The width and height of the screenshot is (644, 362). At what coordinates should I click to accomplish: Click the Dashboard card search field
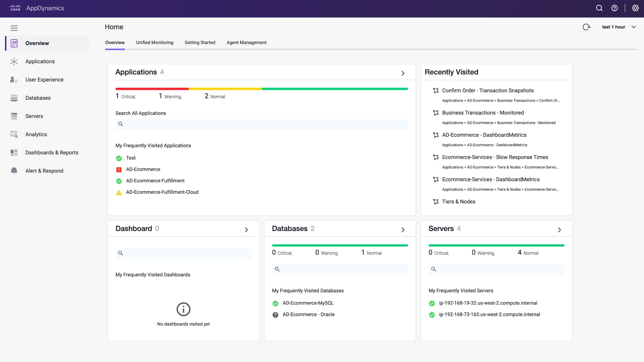(x=183, y=253)
